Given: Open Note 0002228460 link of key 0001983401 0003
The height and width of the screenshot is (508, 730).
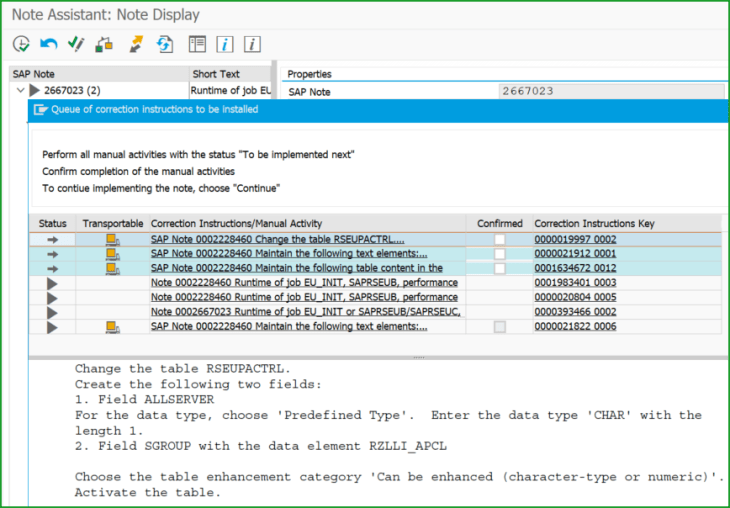Looking at the screenshot, I should point(304,283).
